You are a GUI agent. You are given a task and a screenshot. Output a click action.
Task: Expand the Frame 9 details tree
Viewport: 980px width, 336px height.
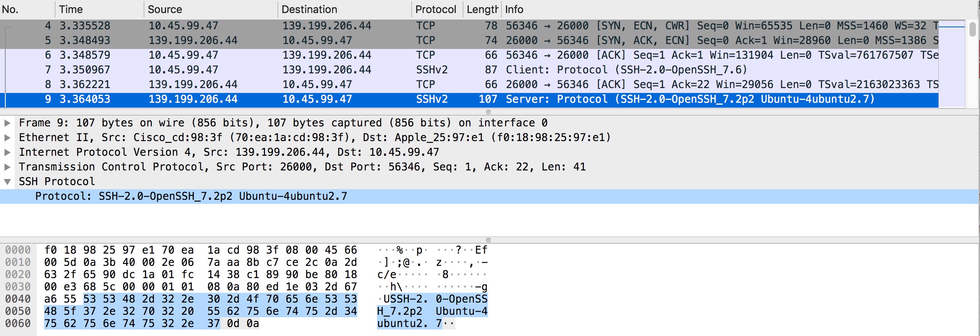pyautogui.click(x=7, y=123)
